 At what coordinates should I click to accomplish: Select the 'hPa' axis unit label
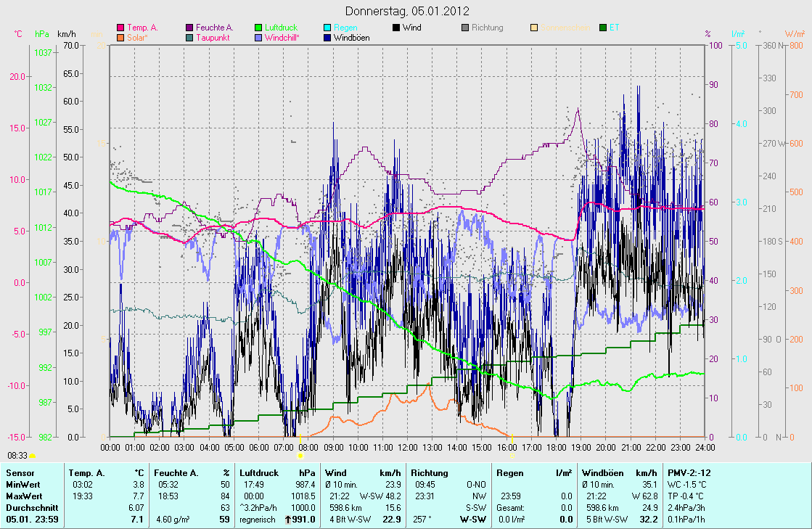[x=42, y=34]
